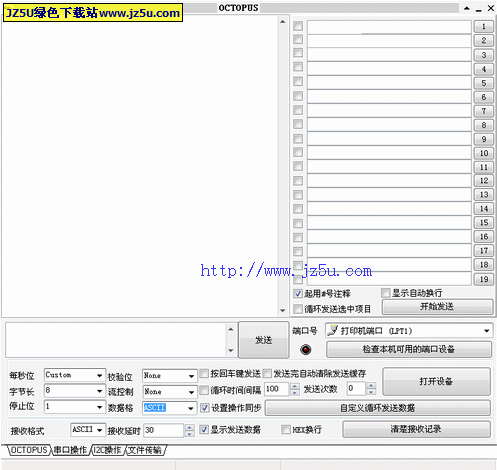Viewport: 497px width, 470px height.
Task: Enable checkbox for send row 10
Action: (298, 152)
